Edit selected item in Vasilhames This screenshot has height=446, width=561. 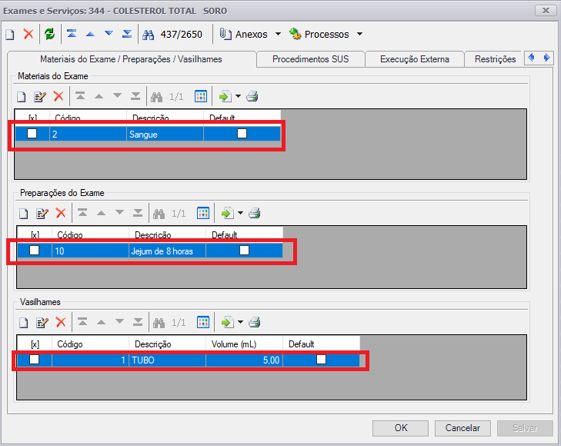click(x=42, y=323)
